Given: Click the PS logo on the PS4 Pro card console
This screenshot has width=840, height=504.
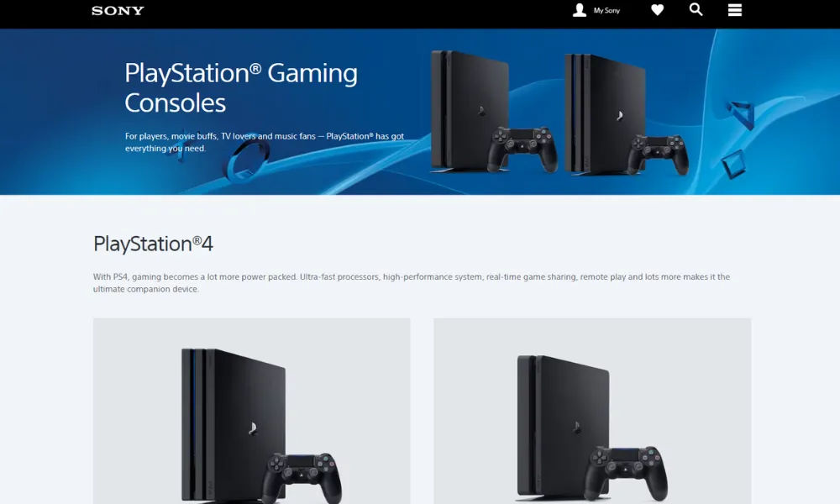Looking at the screenshot, I should [x=252, y=428].
